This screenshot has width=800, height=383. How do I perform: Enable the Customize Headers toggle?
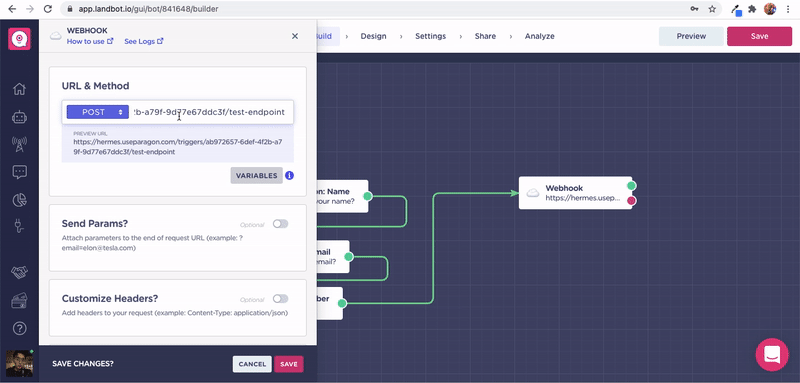tap(281, 299)
